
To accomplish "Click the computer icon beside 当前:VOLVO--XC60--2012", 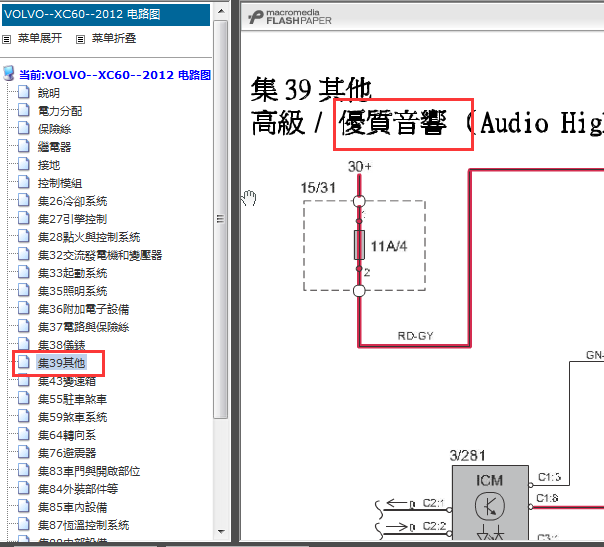I will pos(8,73).
